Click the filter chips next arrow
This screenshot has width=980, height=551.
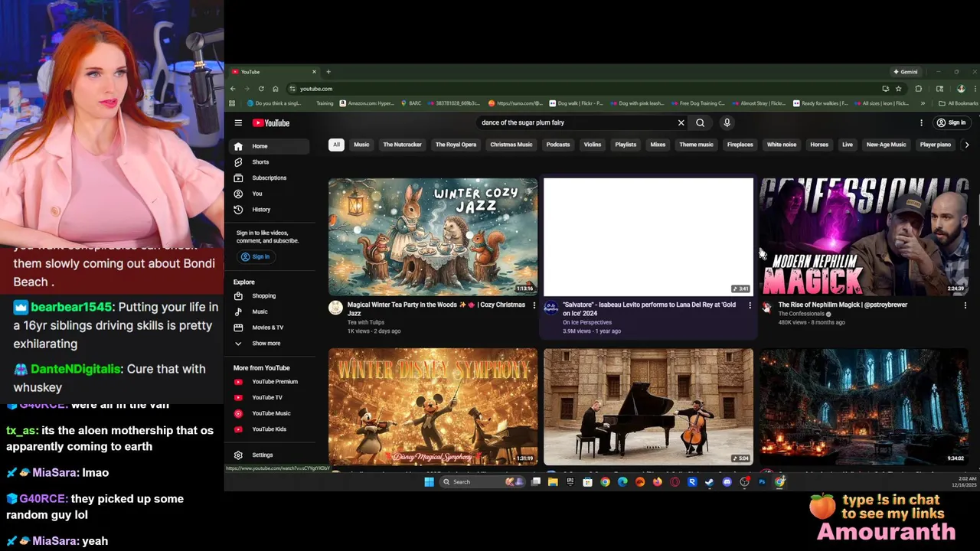967,145
